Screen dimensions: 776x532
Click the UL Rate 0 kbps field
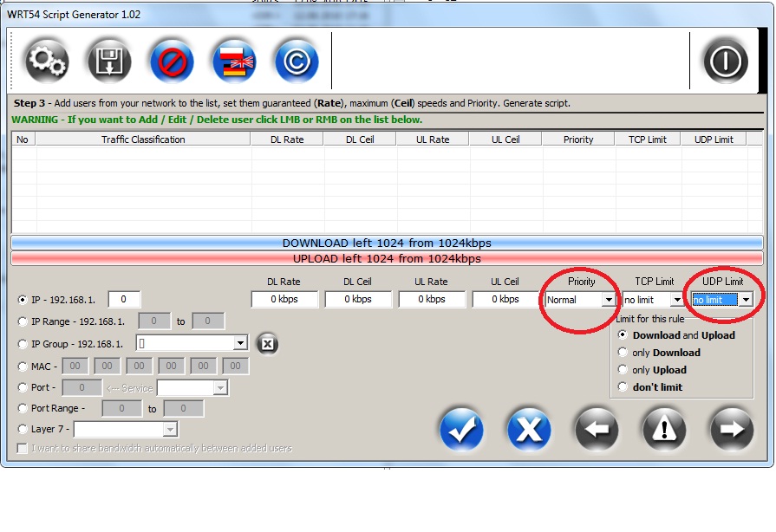click(x=432, y=299)
